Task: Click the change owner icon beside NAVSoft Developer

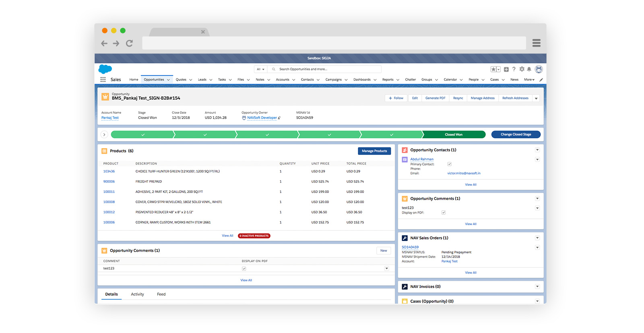Action: coord(279,118)
